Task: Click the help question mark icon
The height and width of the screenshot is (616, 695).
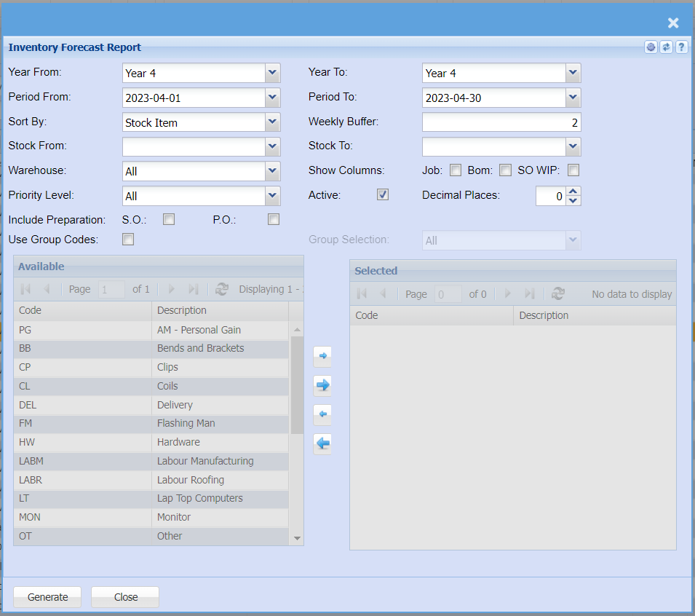Action: coord(681,47)
